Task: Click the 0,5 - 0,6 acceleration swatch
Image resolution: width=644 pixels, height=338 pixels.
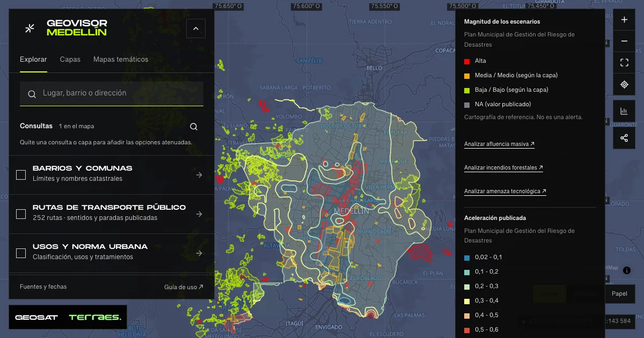Action: (x=467, y=330)
